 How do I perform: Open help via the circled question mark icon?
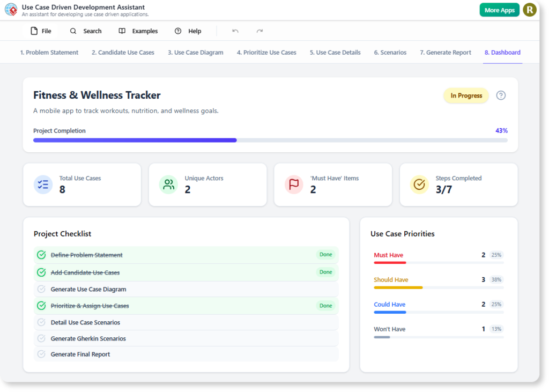pyautogui.click(x=501, y=95)
